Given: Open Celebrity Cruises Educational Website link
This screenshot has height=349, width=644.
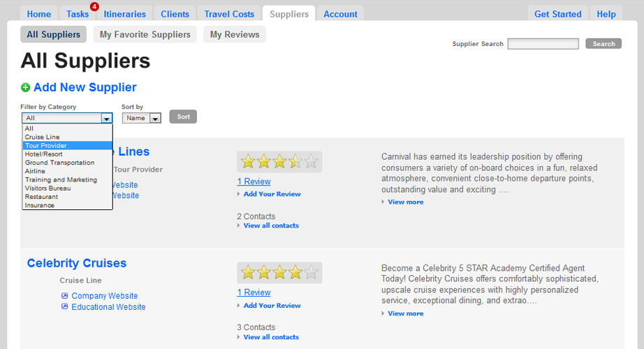Looking at the screenshot, I should tap(108, 306).
